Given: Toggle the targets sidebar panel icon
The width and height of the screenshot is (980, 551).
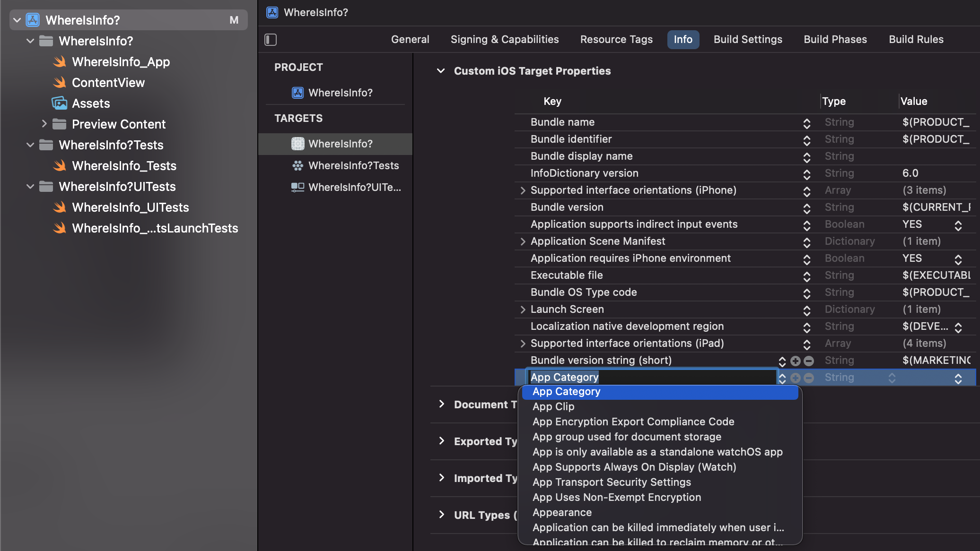Looking at the screenshot, I should (x=271, y=40).
